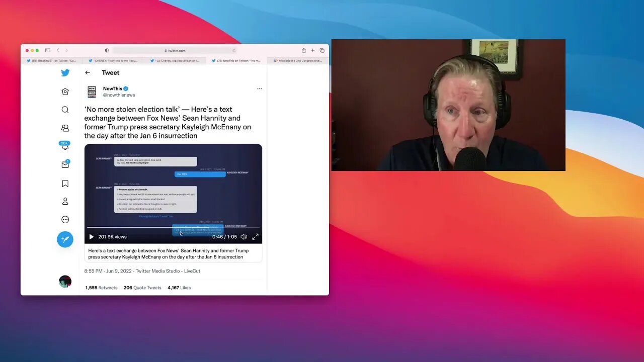Switch to the "CHENEY: I say this" tab

[x=113, y=61]
